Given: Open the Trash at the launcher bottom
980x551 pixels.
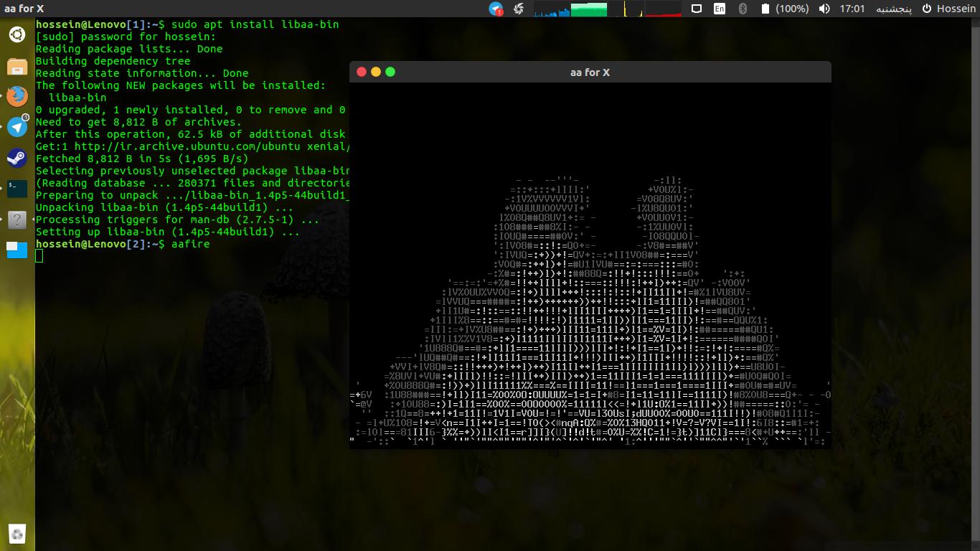Looking at the screenshot, I should tap(17, 533).
